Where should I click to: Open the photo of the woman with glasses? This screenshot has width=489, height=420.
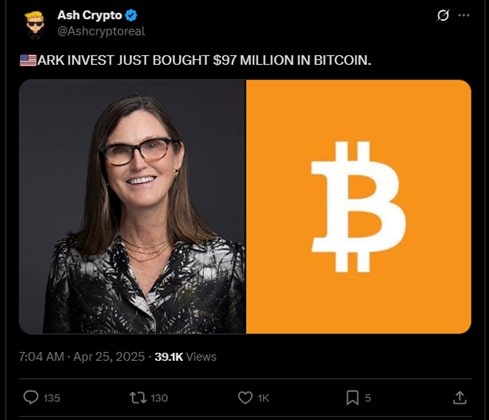[x=132, y=206]
